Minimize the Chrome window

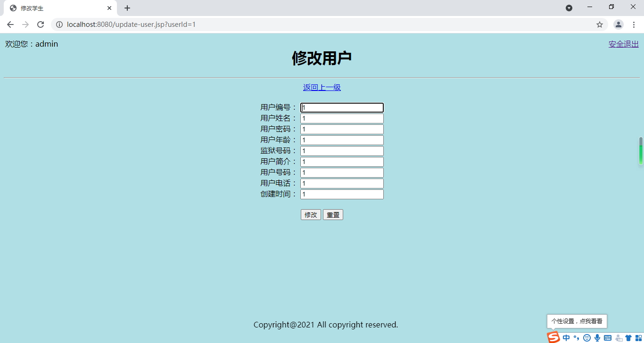tap(590, 7)
